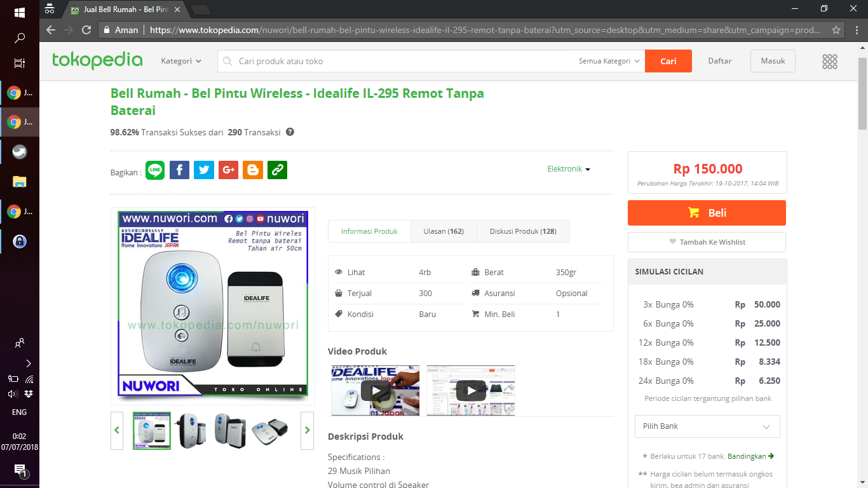Bookmark this page with star icon

coord(836,30)
